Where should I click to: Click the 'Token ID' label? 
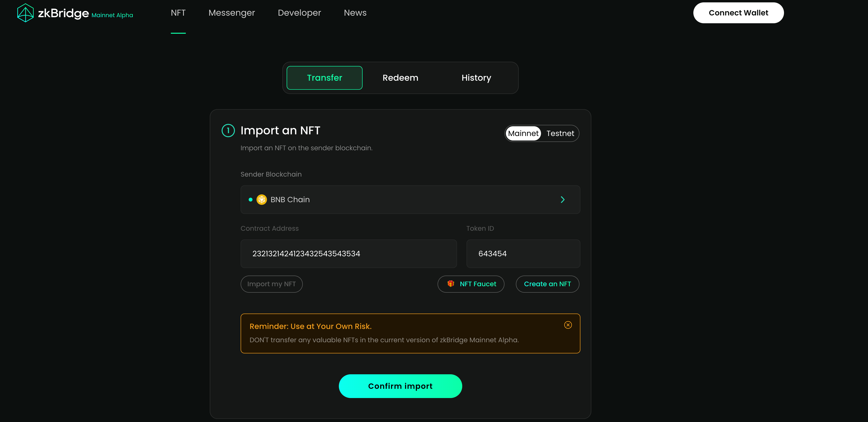480,228
